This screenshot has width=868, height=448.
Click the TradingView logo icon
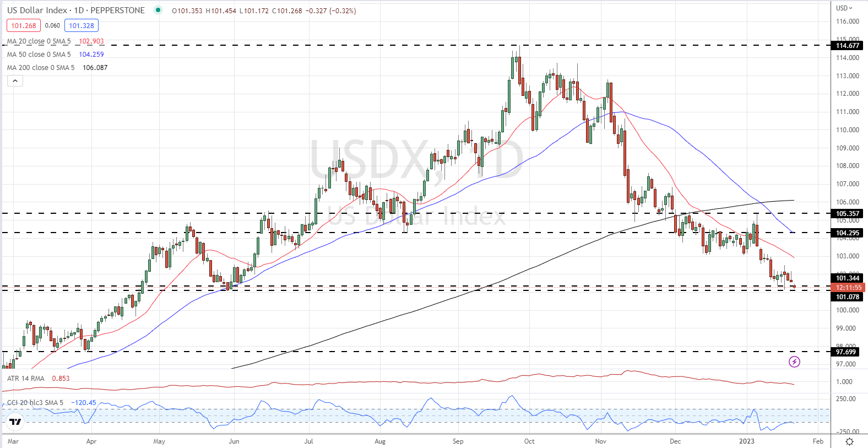[15, 422]
